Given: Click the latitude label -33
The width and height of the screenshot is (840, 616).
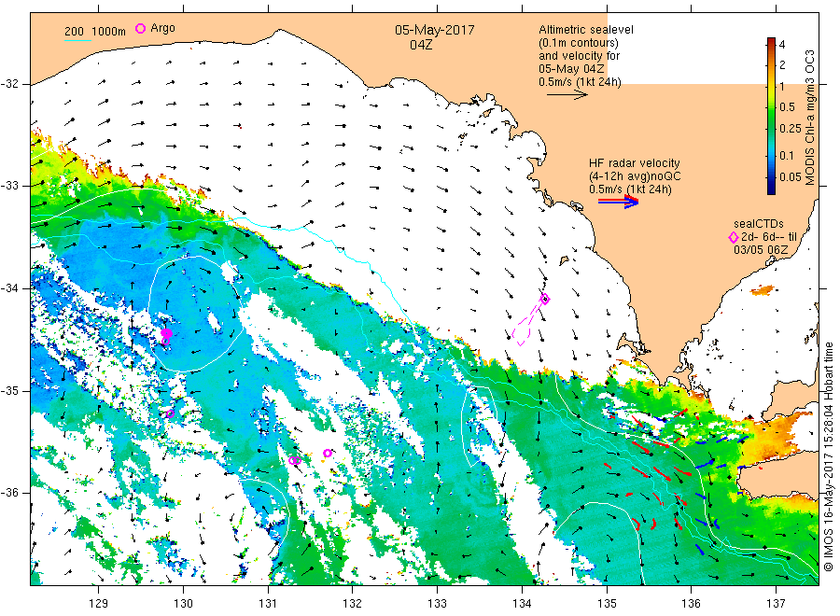Looking at the screenshot, I should (x=9, y=186).
